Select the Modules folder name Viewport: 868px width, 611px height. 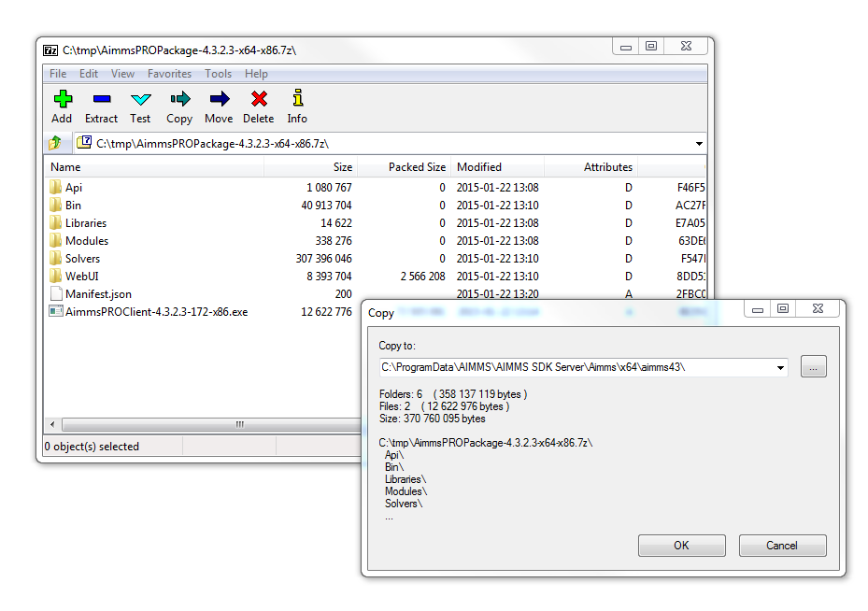(87, 241)
